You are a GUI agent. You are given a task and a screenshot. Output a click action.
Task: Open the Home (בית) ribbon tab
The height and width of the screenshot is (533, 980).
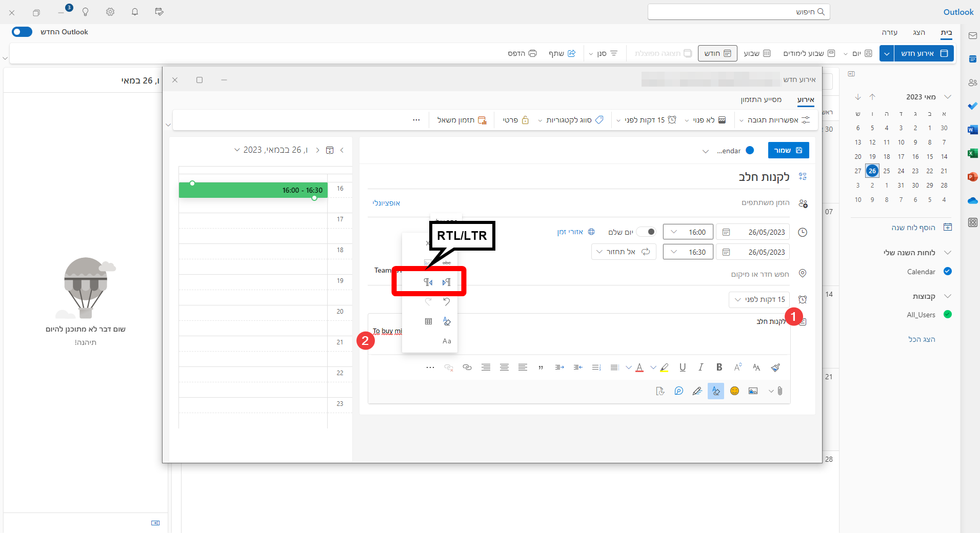pos(946,32)
